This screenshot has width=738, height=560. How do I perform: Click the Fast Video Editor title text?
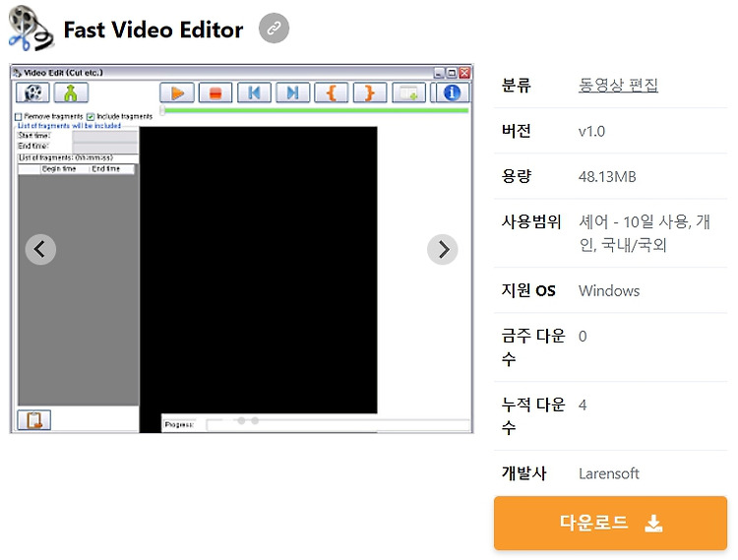[154, 30]
